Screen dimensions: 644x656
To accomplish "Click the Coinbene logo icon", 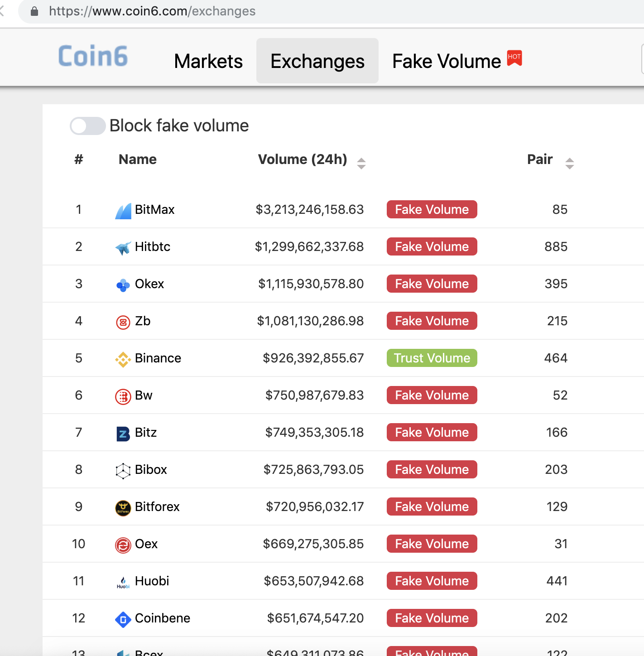I will (x=122, y=618).
